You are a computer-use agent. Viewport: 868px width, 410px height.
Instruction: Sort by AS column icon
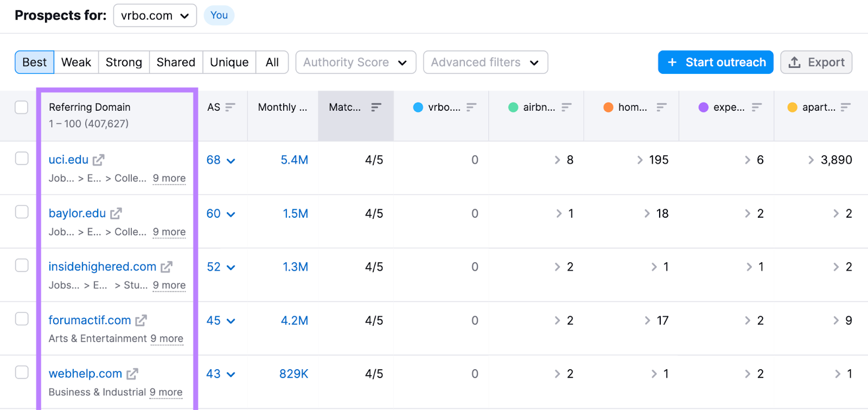tap(231, 108)
